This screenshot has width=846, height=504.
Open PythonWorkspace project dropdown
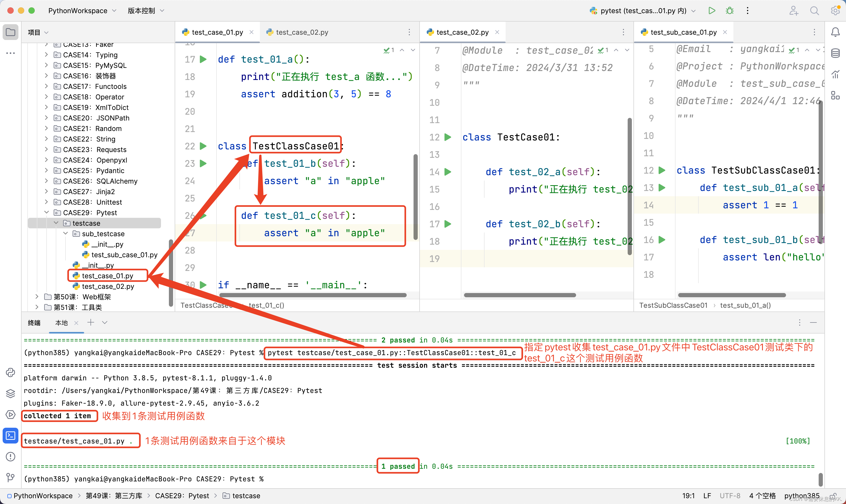tap(82, 11)
